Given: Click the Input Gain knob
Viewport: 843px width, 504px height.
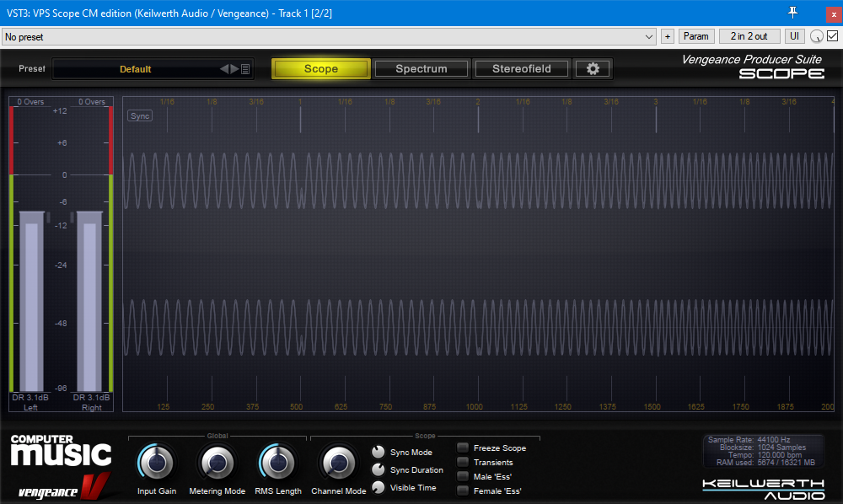Looking at the screenshot, I should click(x=157, y=462).
